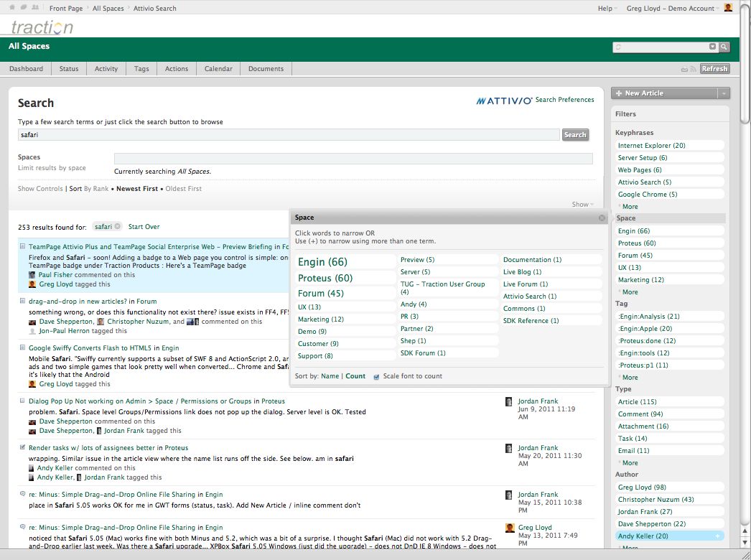The width and height of the screenshot is (751, 560).
Task: Click the email icon beside Refresh
Action: point(684,70)
